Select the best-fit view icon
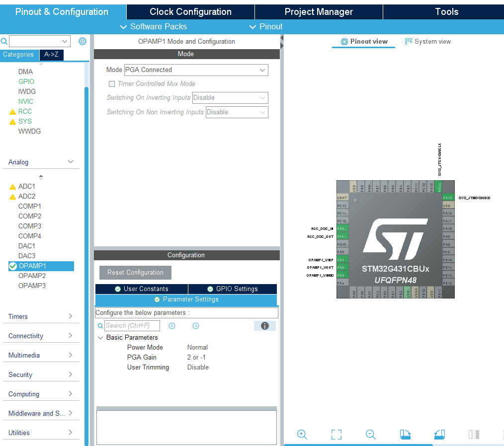The image size is (504, 446). click(x=336, y=435)
